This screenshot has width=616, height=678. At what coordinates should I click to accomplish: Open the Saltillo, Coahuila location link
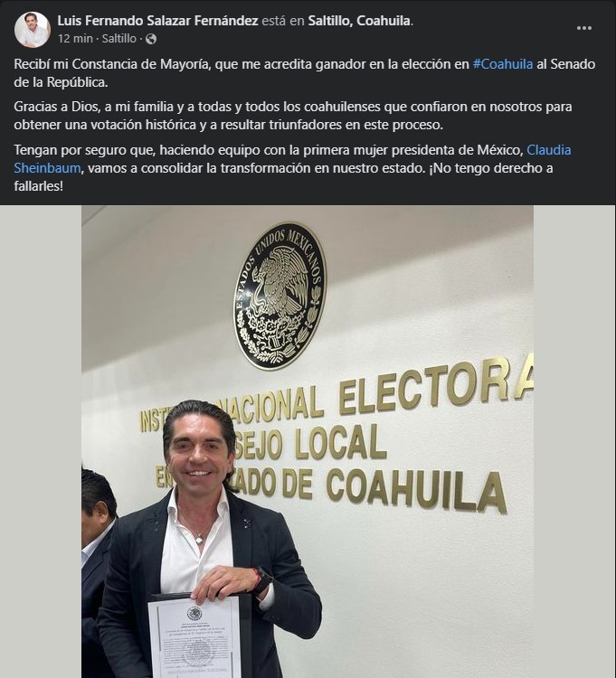[x=359, y=21]
